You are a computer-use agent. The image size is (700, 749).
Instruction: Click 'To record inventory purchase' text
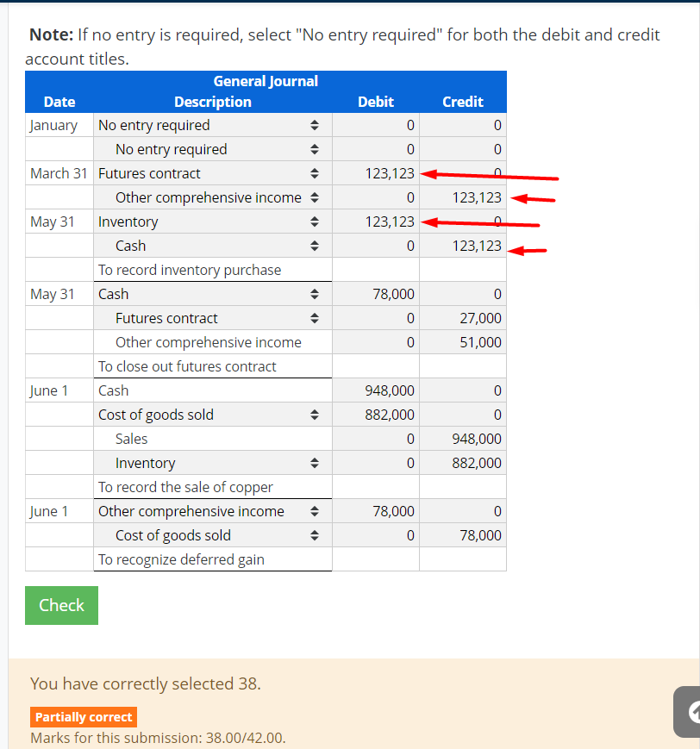(190, 270)
